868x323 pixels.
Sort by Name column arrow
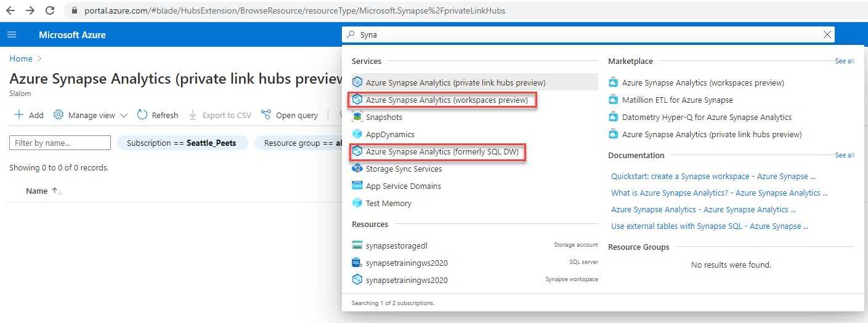tap(57, 191)
